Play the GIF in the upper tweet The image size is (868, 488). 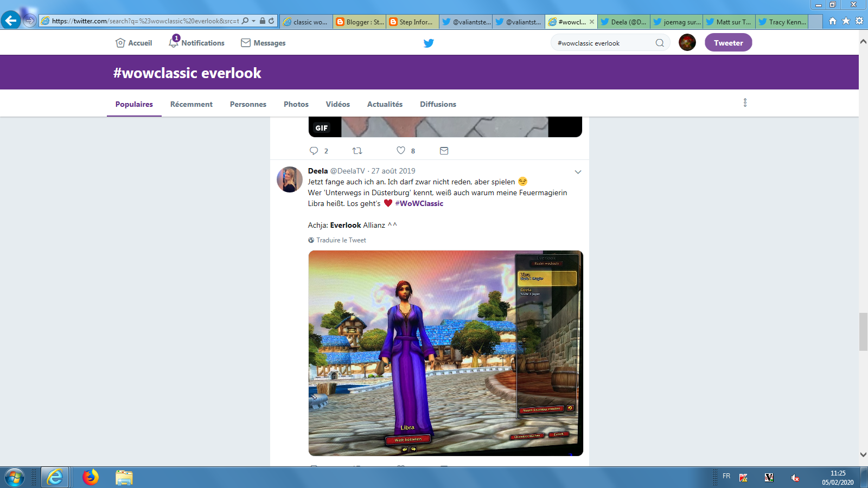point(445,127)
